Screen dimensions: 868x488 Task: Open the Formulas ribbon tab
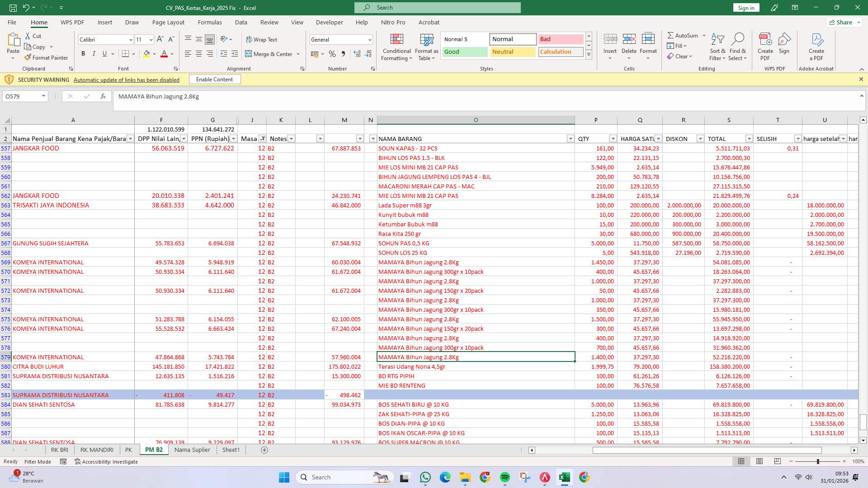pyautogui.click(x=210, y=22)
